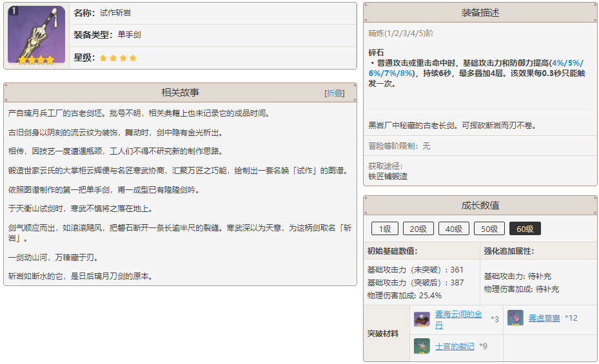599x364 pixels.
Task: Click the four-star rating row
Action: pyautogui.click(x=213, y=57)
